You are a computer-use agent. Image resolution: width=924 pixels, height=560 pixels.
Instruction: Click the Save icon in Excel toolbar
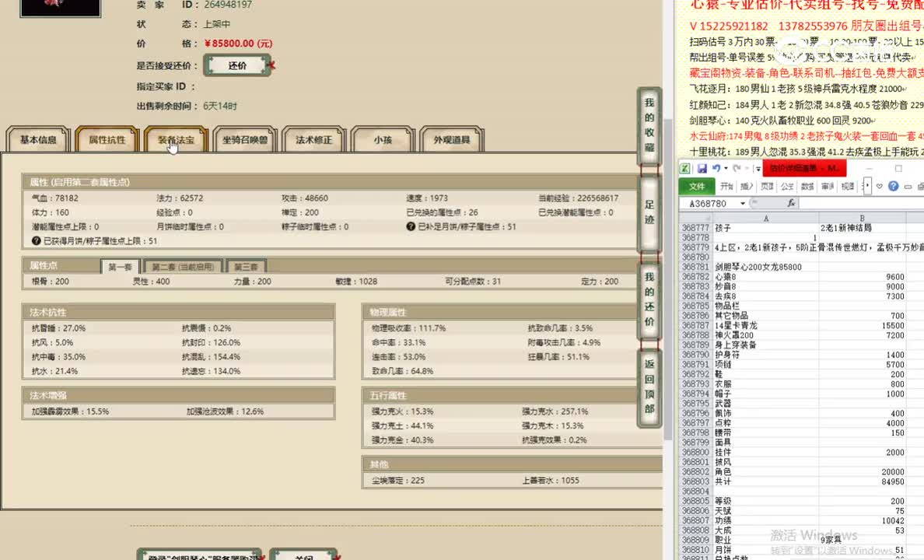(x=702, y=169)
